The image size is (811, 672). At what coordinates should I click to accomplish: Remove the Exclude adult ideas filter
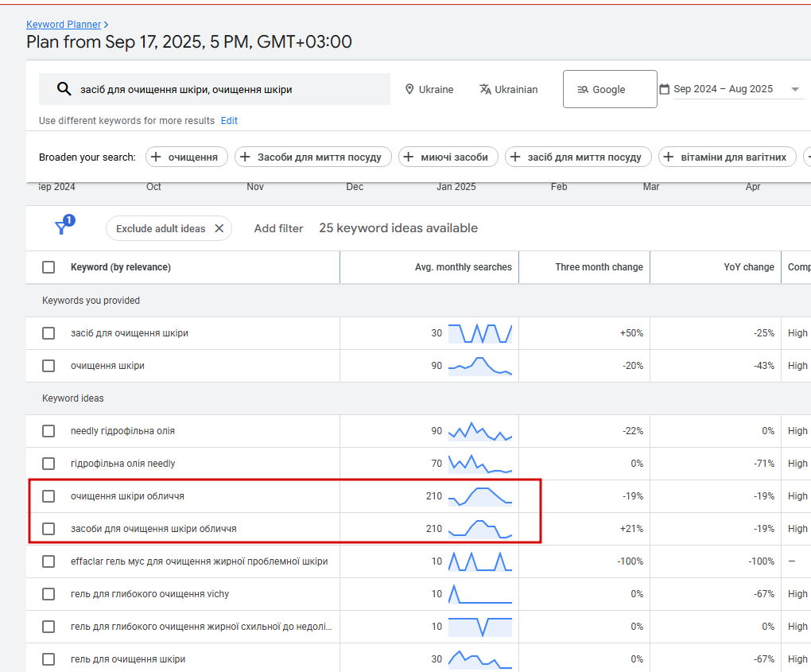click(219, 228)
